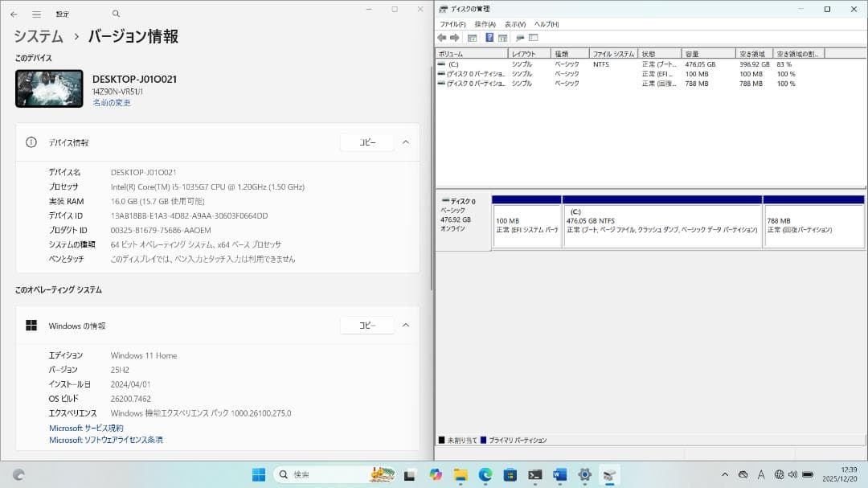Viewport: 868px width, 488px height.
Task: Click the speaker icon in the system tray
Action: click(794, 474)
